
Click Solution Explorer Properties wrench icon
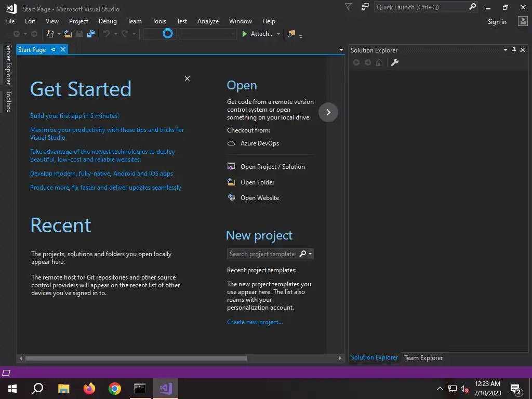click(x=395, y=62)
